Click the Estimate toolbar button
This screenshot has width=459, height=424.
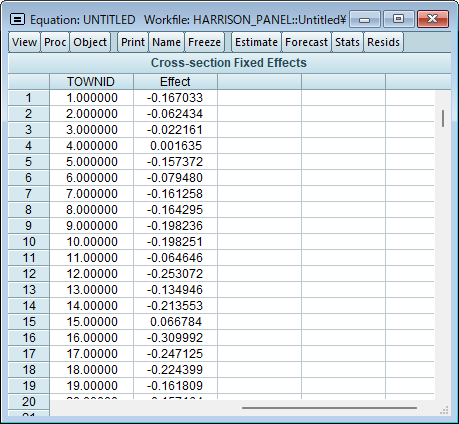[256, 42]
